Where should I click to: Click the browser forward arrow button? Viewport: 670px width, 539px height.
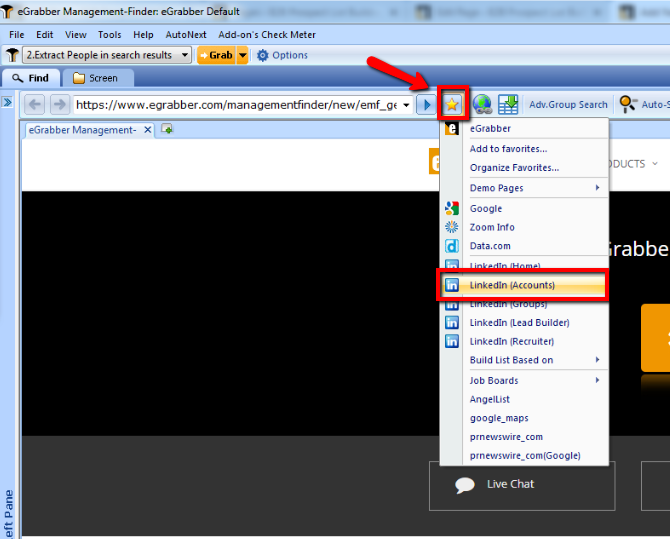59,104
